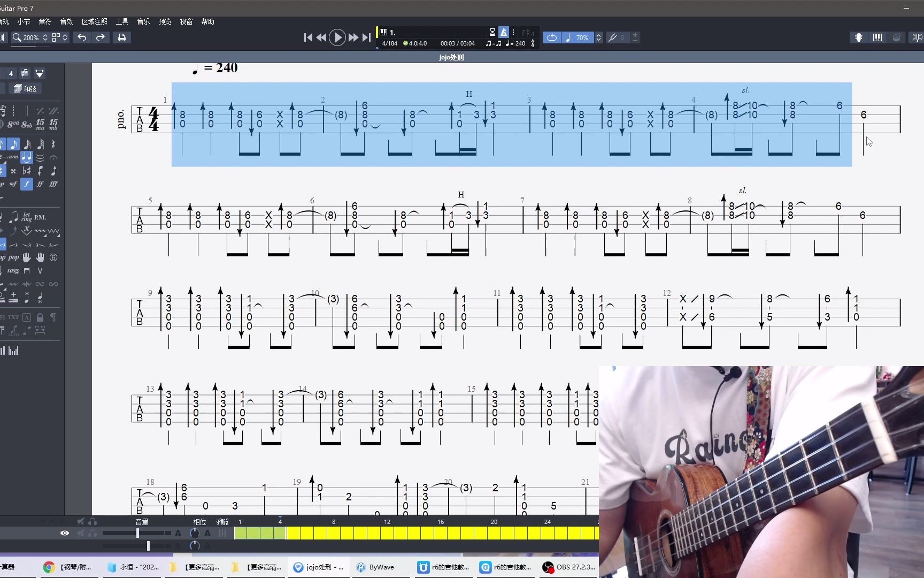Toggle the count-in hourglass icon
This screenshot has width=924, height=578.
coord(492,32)
